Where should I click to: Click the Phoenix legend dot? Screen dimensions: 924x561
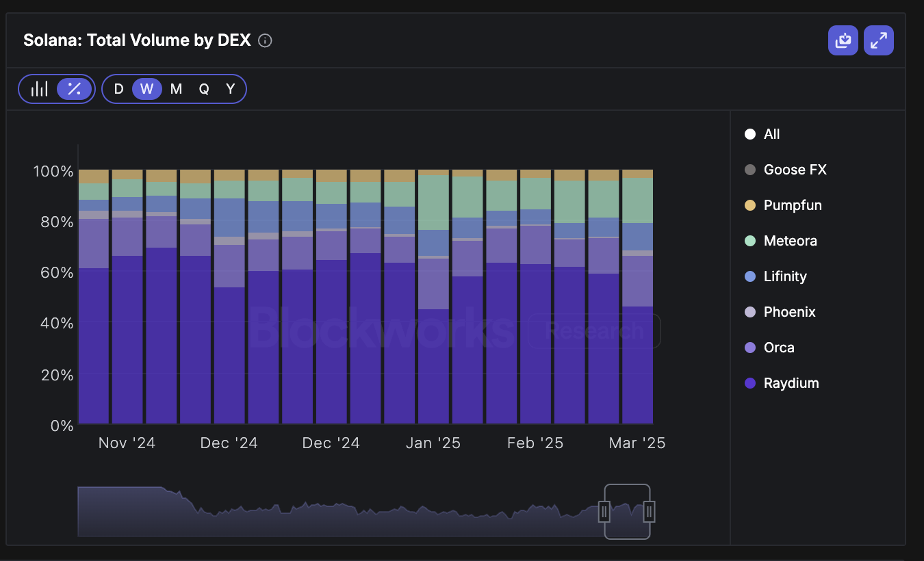[x=750, y=311]
